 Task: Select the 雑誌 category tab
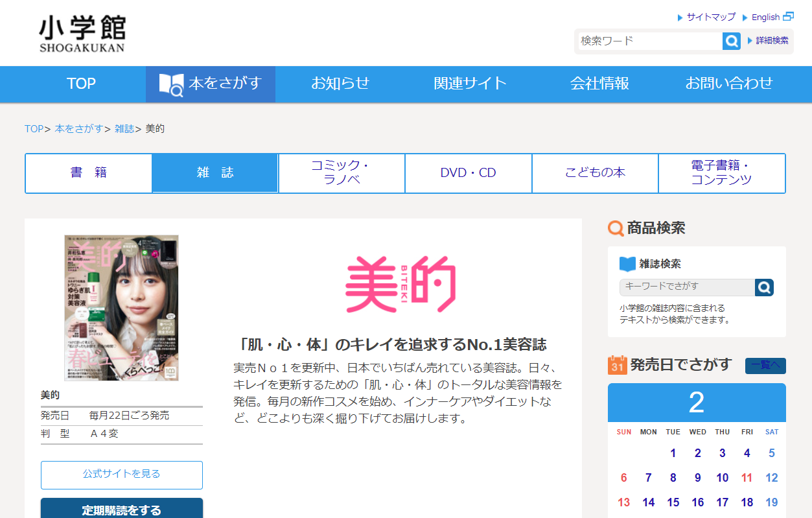[215, 173]
